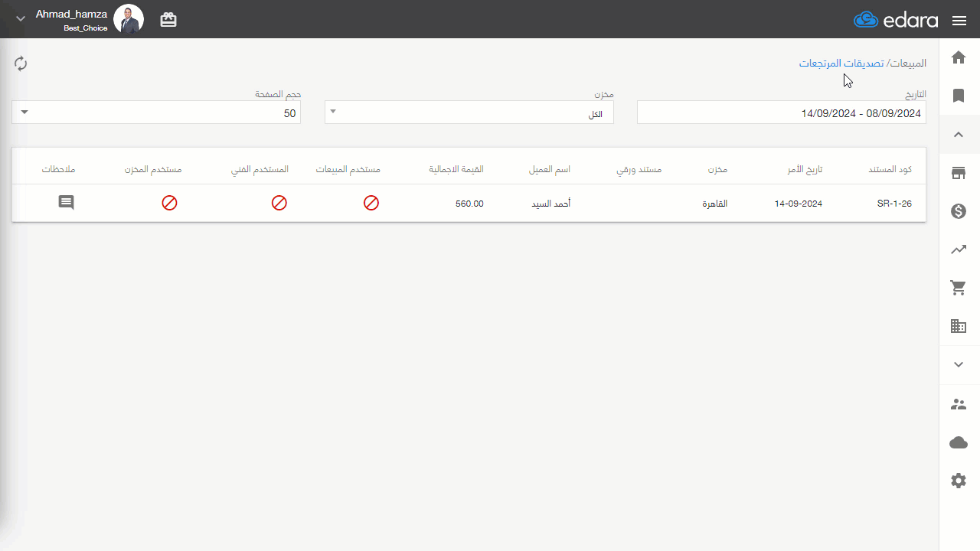Sort by كود المستند column header
Screen dimensions: 980x551
[x=890, y=169]
